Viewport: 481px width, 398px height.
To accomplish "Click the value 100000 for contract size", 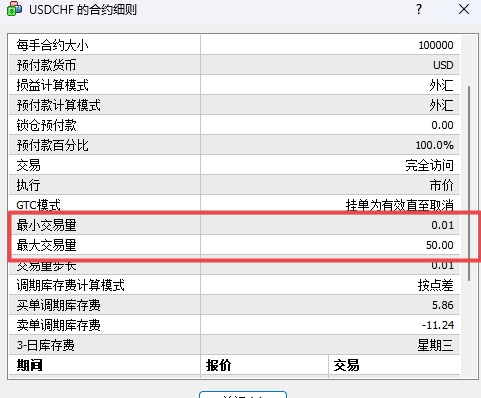I will pos(436,45).
